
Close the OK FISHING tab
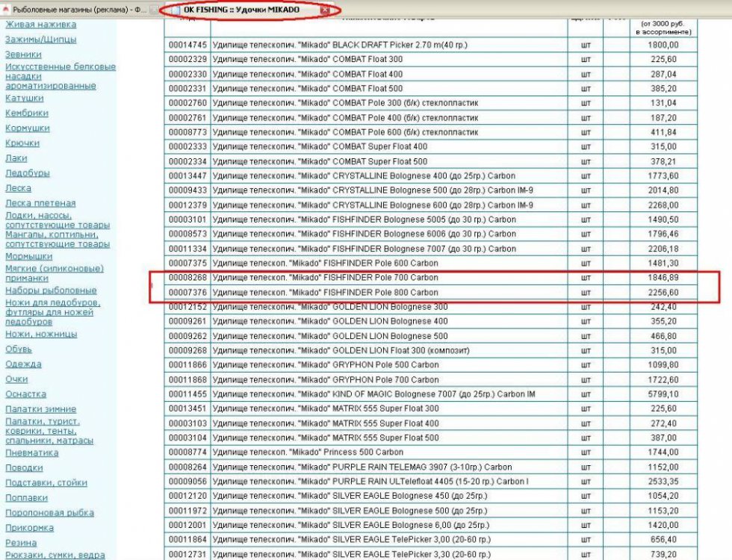[x=325, y=10]
